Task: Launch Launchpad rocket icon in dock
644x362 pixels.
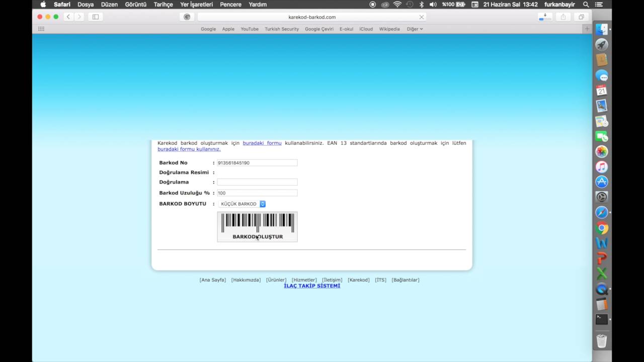Action: [602, 45]
